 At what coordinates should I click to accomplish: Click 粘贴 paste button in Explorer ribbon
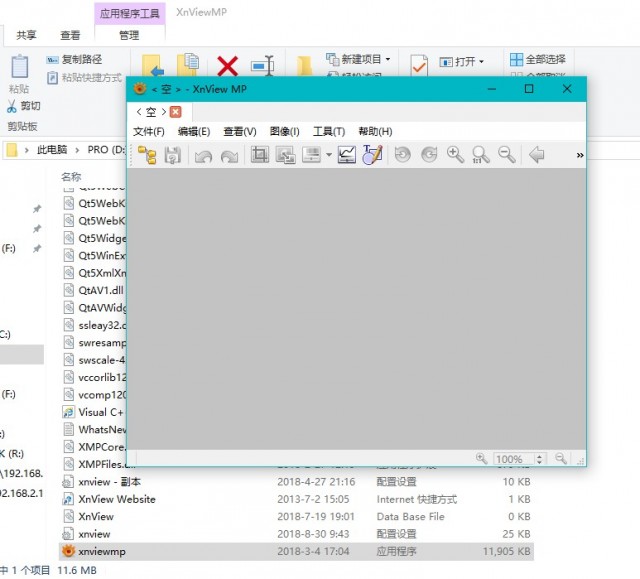(x=19, y=74)
